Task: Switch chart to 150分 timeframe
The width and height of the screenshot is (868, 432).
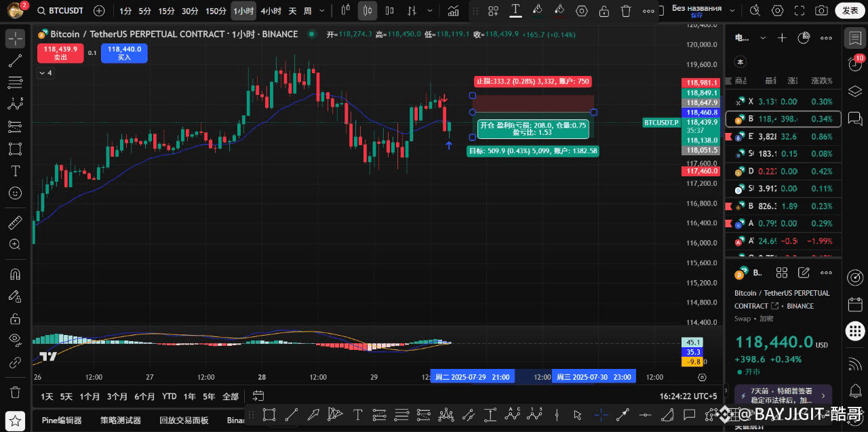Action: (216, 11)
